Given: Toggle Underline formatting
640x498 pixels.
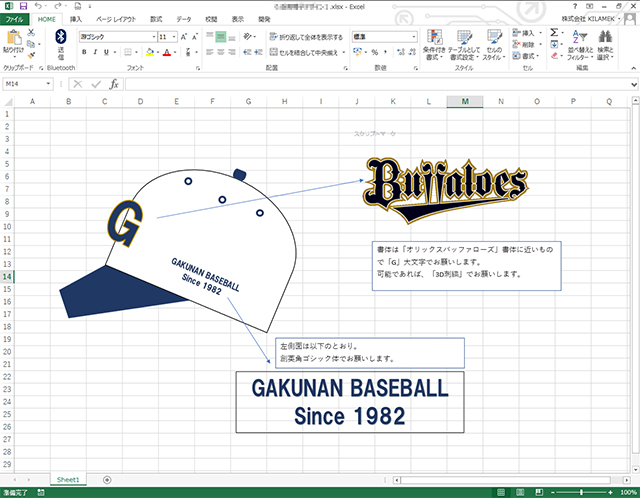Looking at the screenshot, I should click(x=106, y=52).
